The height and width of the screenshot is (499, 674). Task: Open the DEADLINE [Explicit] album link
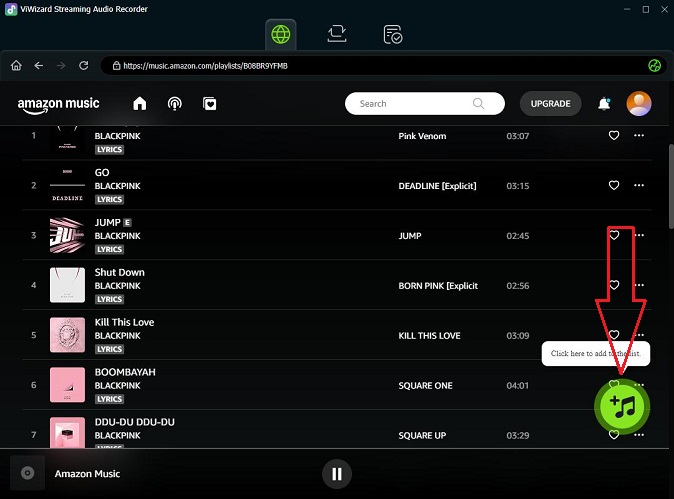(x=437, y=186)
